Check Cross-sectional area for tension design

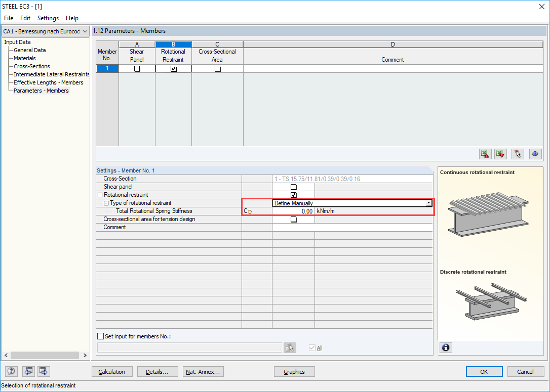point(293,219)
